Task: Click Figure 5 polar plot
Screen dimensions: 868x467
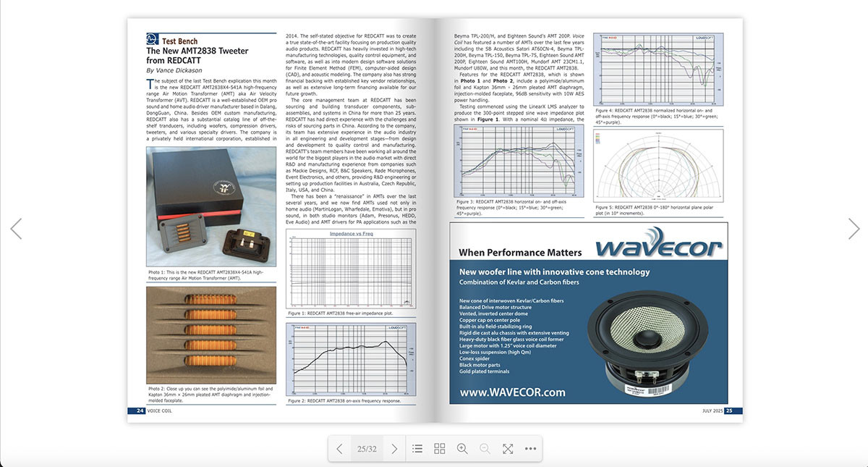Action: coord(659,167)
